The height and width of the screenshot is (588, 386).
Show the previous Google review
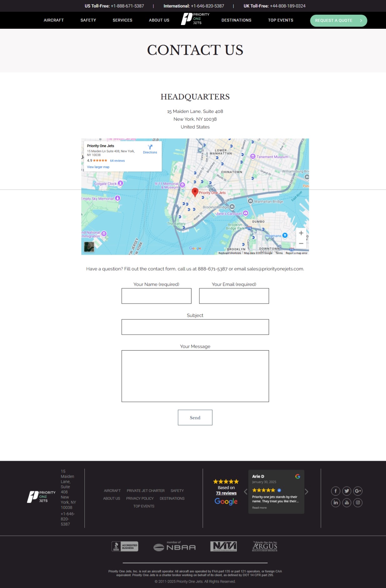click(246, 492)
